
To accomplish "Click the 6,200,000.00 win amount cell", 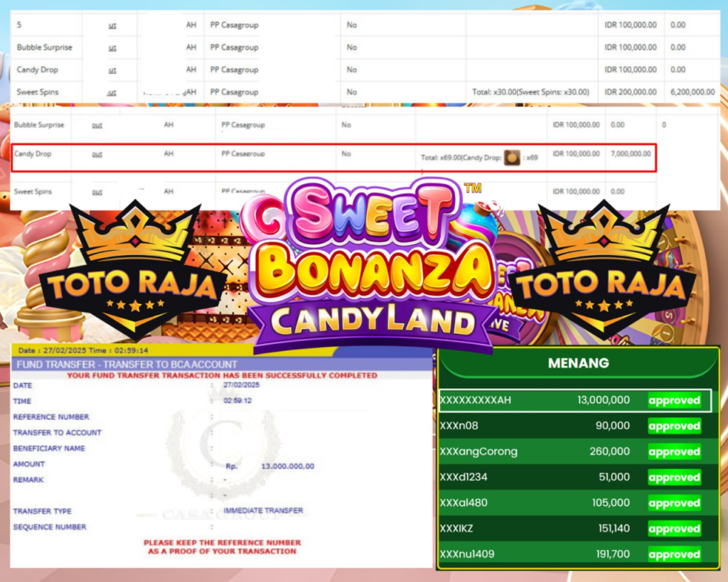I will (692, 92).
